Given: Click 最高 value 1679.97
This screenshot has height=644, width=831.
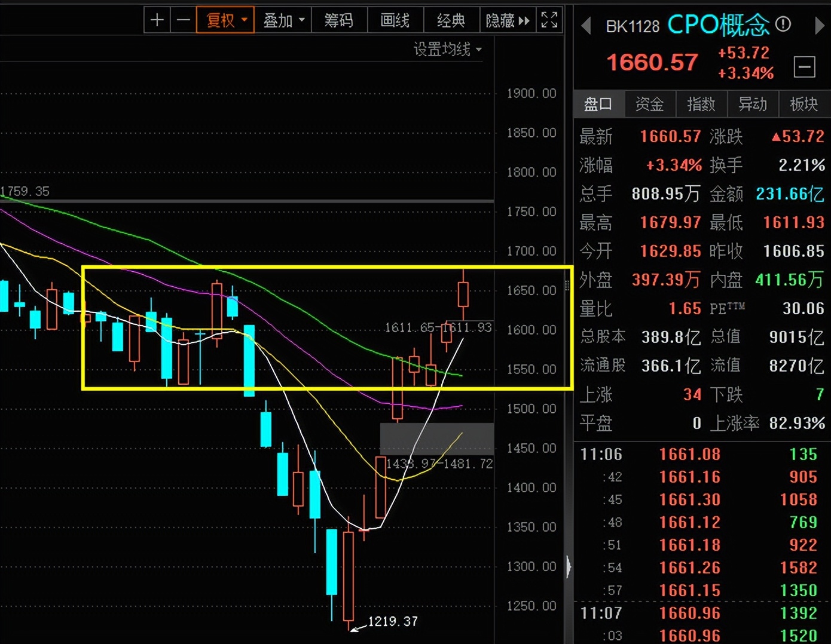Looking at the screenshot, I should click(670, 222).
